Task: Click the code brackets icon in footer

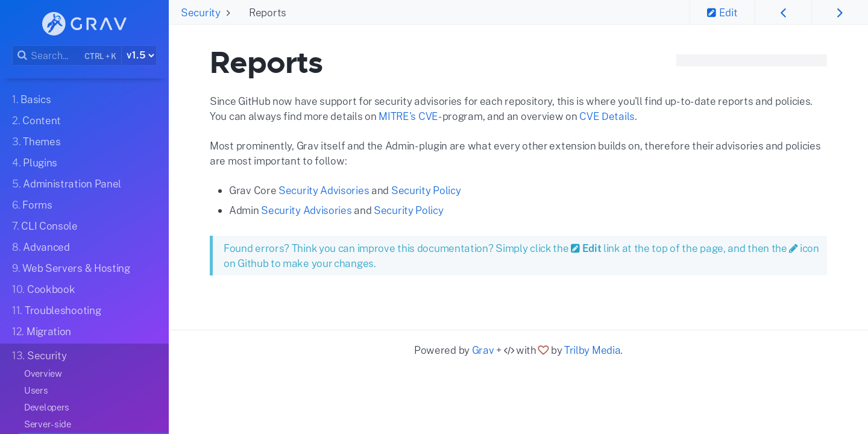Action: click(508, 350)
